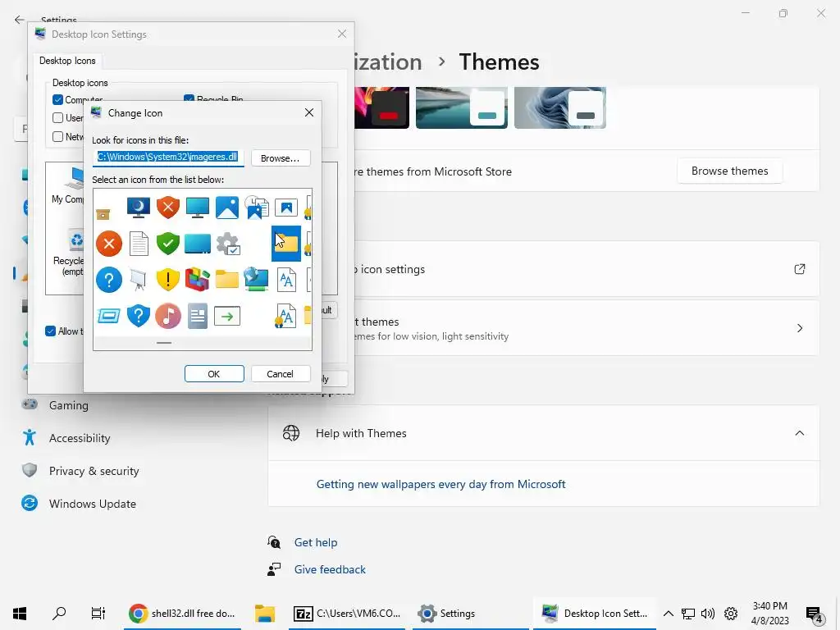Open Windows Start menu

coord(20,614)
